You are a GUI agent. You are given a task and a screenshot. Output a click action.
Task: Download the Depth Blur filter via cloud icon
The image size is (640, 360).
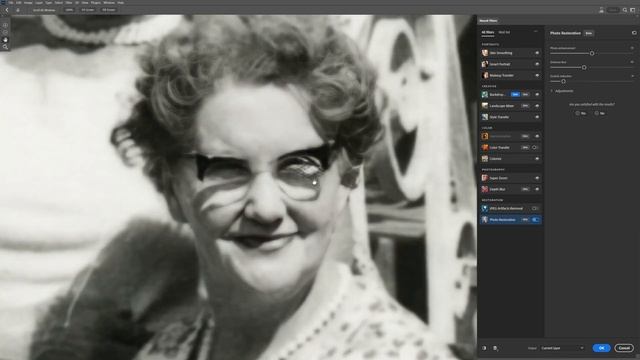point(537,189)
